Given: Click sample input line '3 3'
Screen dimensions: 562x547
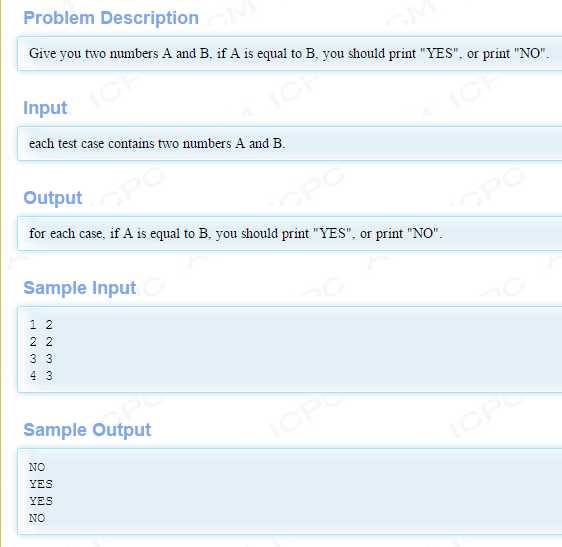Looking at the screenshot, I should pos(41,358).
